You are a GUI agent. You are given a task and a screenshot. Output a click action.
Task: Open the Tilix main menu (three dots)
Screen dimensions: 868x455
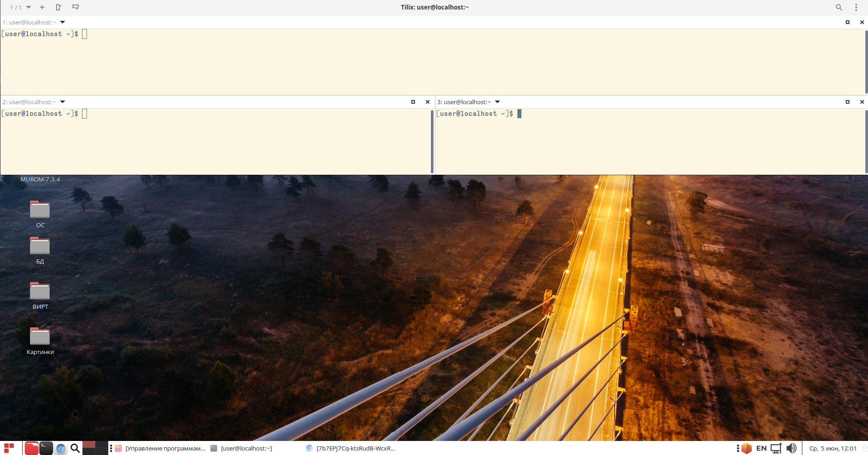(x=856, y=7)
